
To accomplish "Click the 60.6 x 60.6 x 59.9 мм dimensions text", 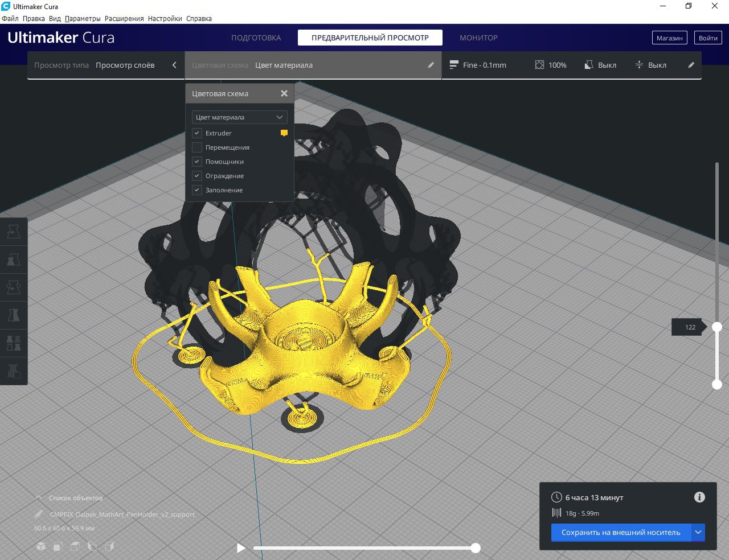I will click(x=64, y=528).
